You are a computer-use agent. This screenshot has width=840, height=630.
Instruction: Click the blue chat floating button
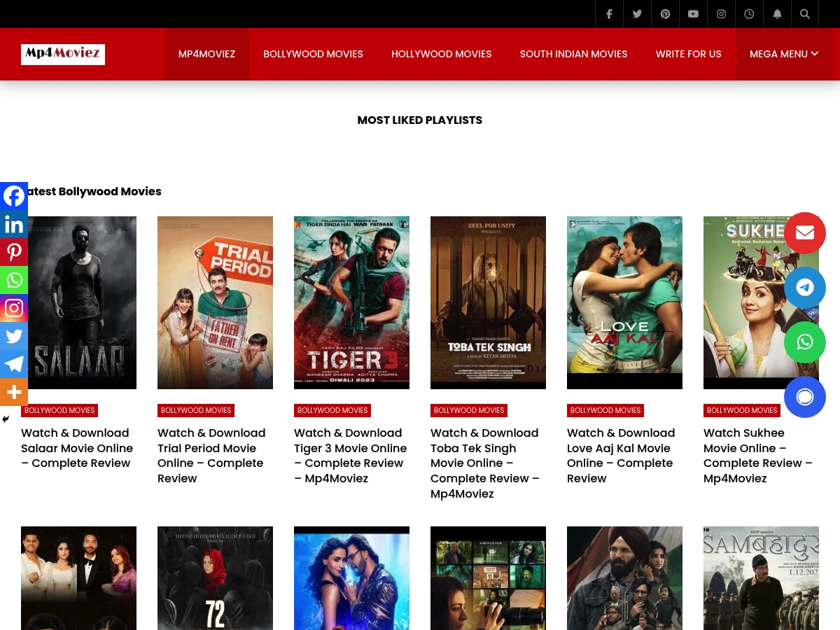tap(805, 397)
